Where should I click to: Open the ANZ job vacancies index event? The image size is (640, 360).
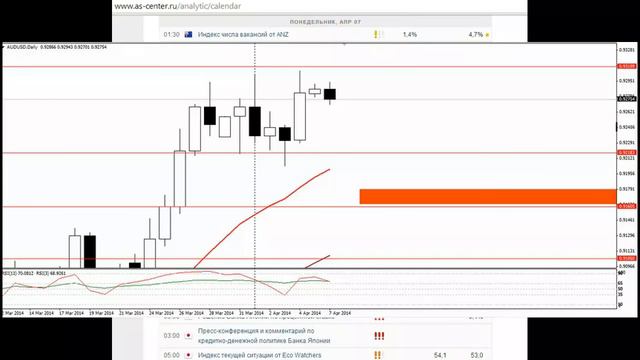(x=243, y=35)
